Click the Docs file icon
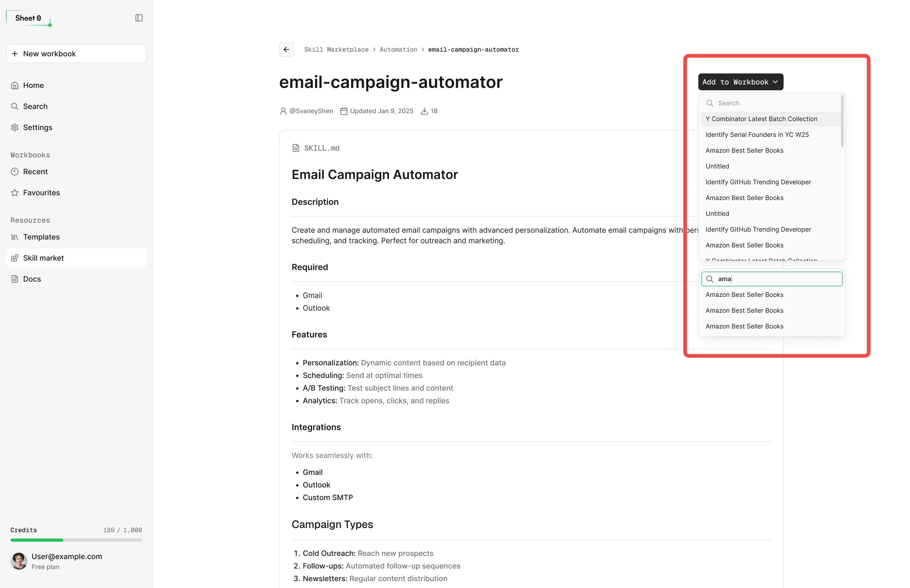 (x=15, y=279)
